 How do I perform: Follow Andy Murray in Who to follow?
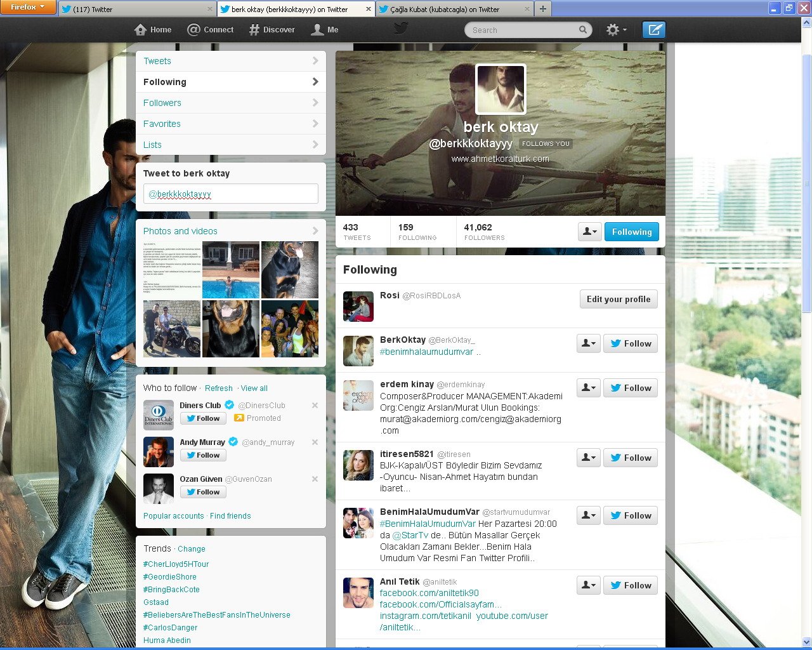[x=203, y=455]
